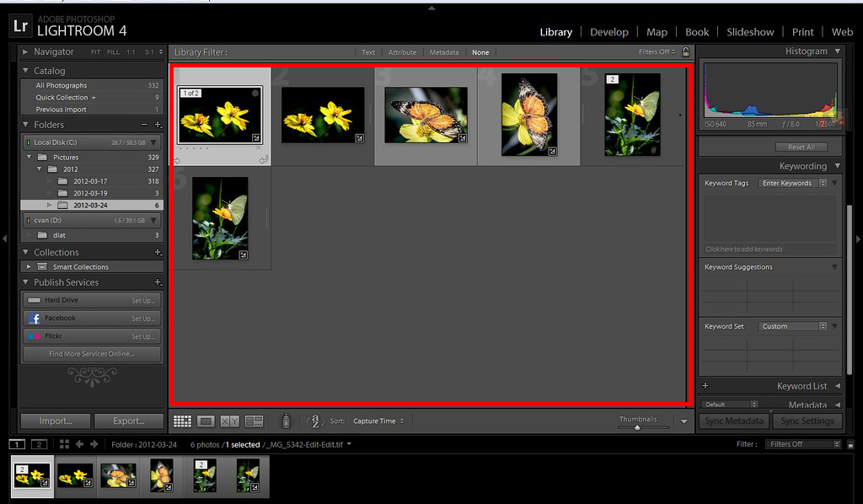Activate Survey view

point(253,421)
